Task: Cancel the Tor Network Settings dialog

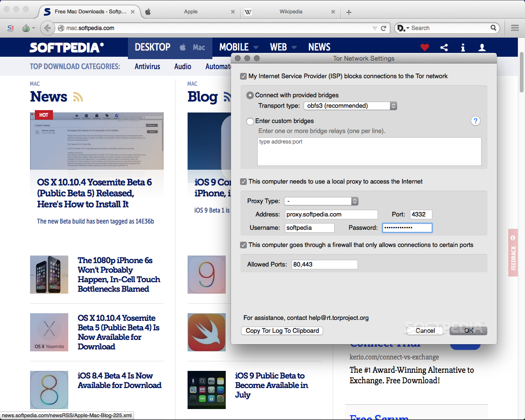Action: [x=425, y=331]
